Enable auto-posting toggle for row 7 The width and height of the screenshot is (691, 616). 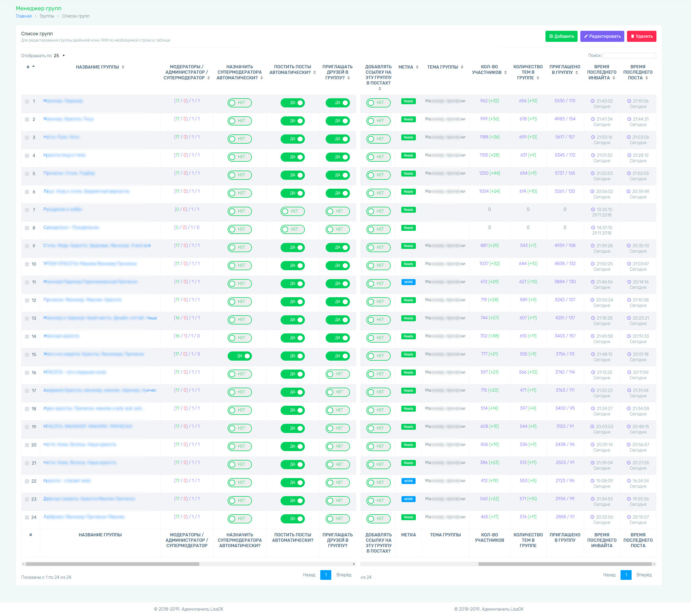pos(292,211)
